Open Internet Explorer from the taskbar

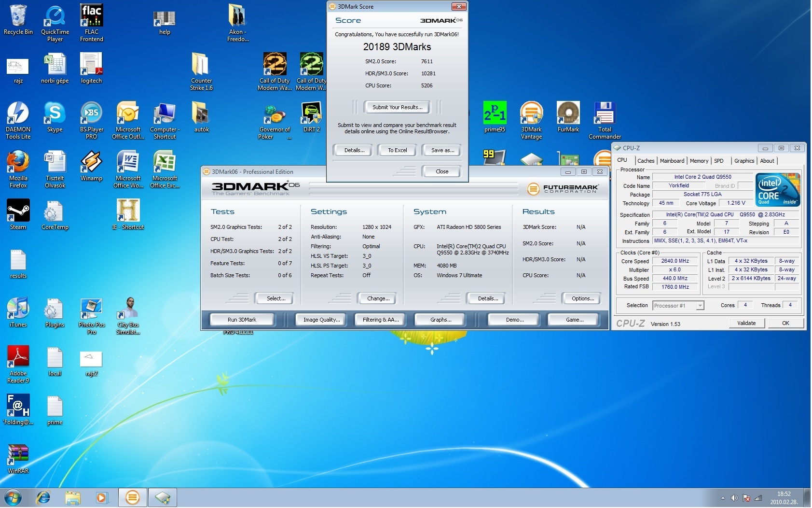[43, 497]
